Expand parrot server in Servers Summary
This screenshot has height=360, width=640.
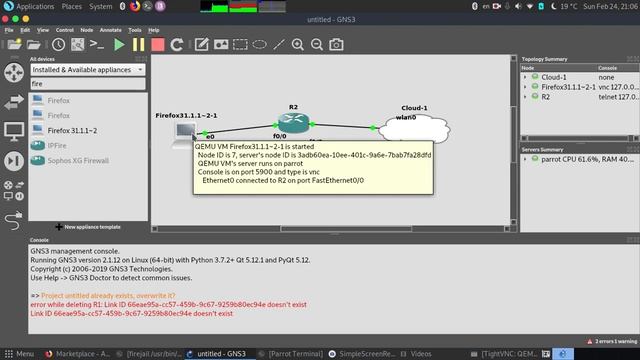coord(525,159)
